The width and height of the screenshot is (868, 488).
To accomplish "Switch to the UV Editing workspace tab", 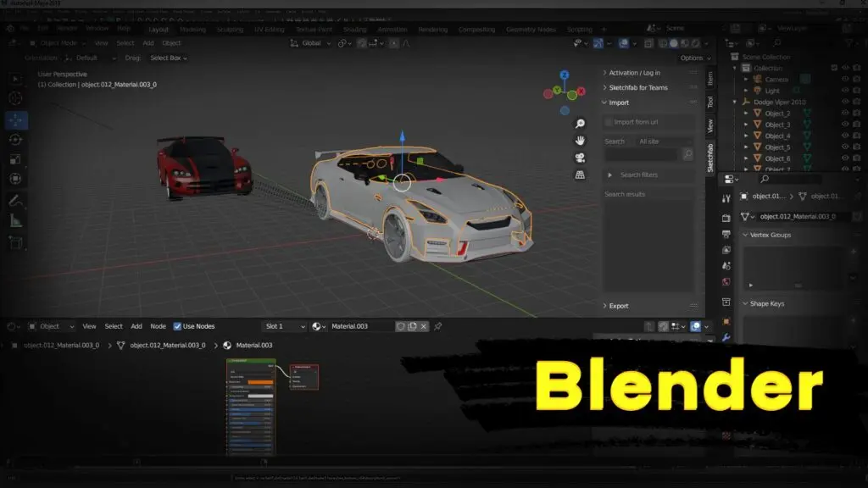I will [269, 30].
